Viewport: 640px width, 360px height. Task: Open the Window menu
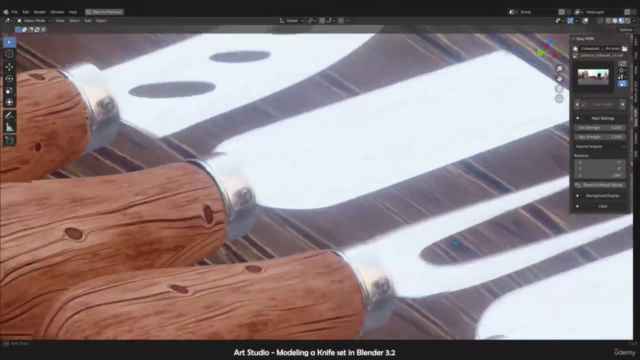pos(57,12)
